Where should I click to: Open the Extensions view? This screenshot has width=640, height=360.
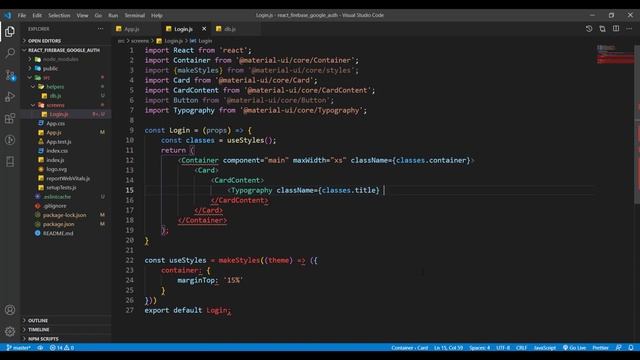pos(10,118)
